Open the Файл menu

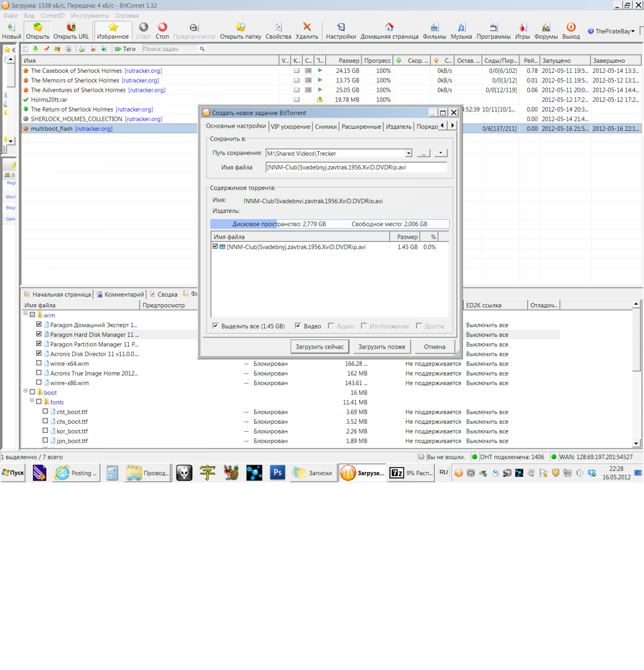[10, 16]
